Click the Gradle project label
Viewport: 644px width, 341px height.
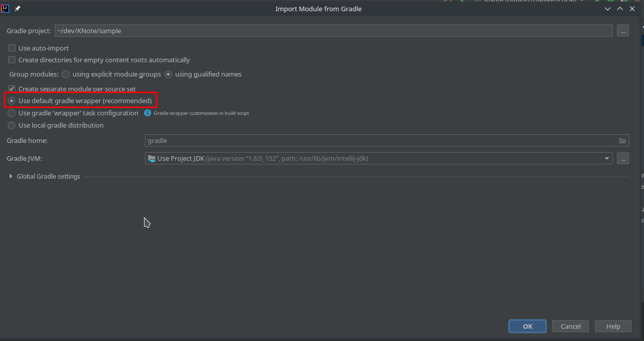tap(29, 31)
